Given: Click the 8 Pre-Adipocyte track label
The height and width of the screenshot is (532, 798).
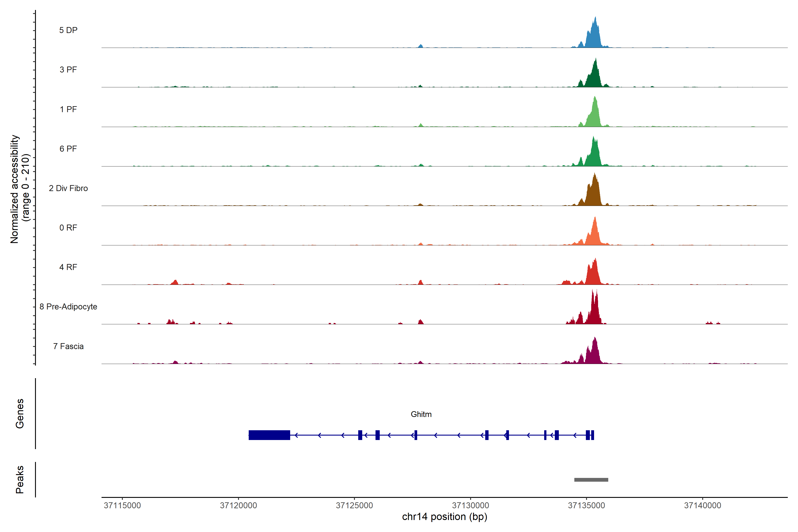Looking at the screenshot, I should pyautogui.click(x=68, y=307).
